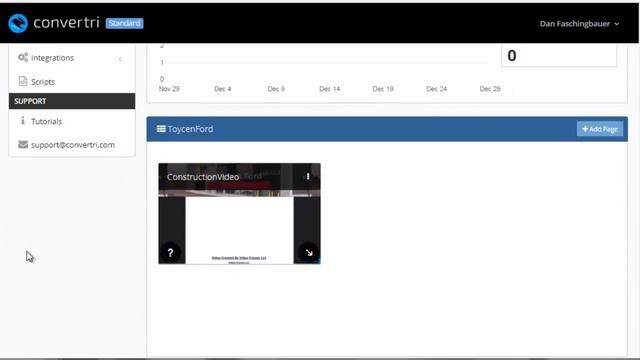Screen dimensions: 640x360
Task: Click the Add Page button
Action: [600, 129]
